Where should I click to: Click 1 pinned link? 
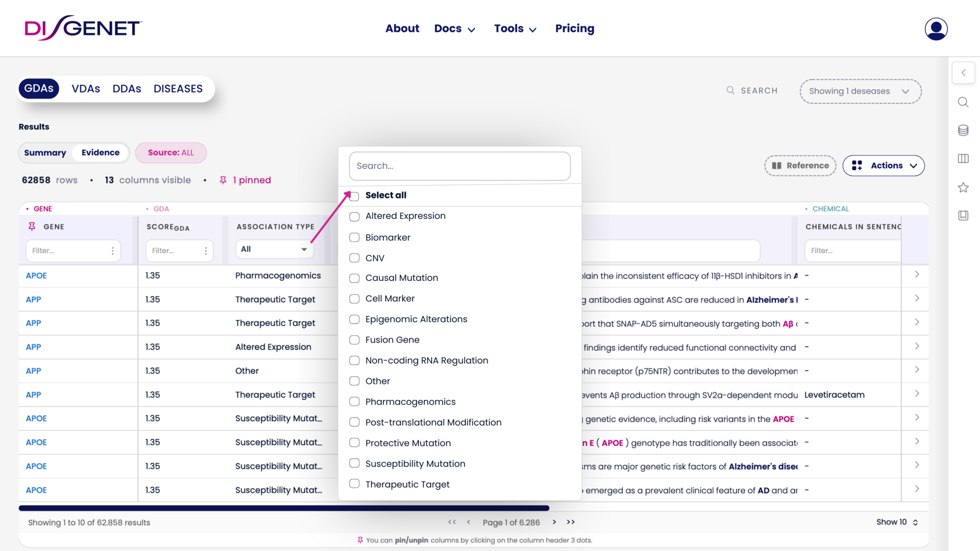pyautogui.click(x=252, y=180)
